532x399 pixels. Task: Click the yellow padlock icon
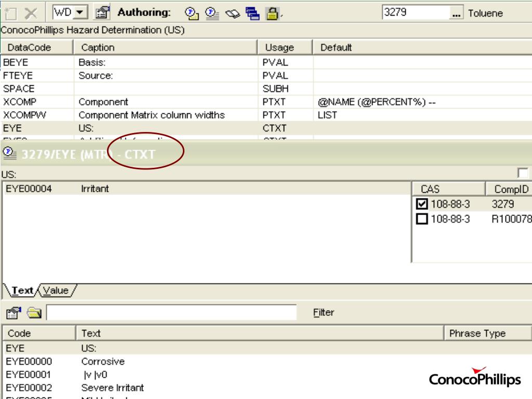[272, 14]
